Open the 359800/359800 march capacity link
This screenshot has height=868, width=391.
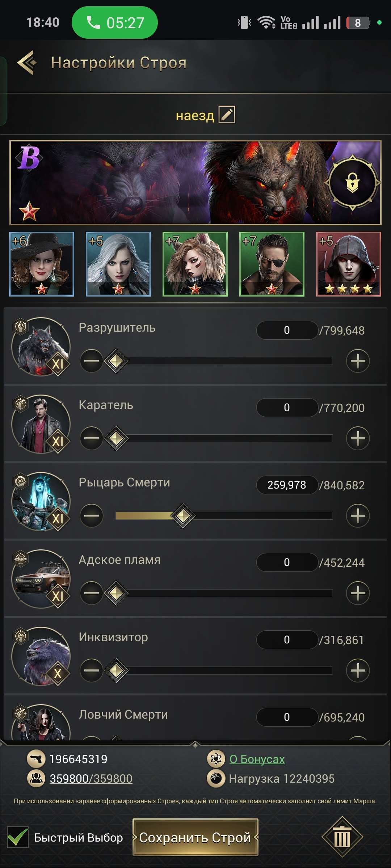pyautogui.click(x=91, y=778)
